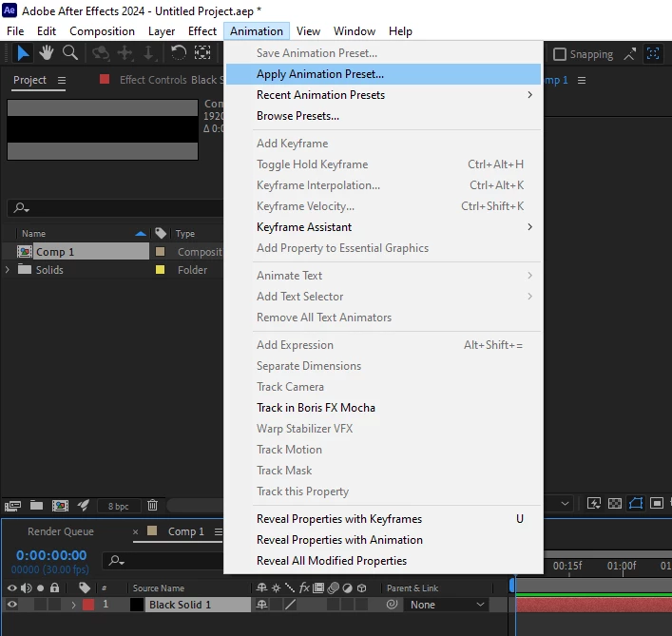Open Comp 1 timeline panel menu
The image size is (672, 636).
[x=219, y=531]
